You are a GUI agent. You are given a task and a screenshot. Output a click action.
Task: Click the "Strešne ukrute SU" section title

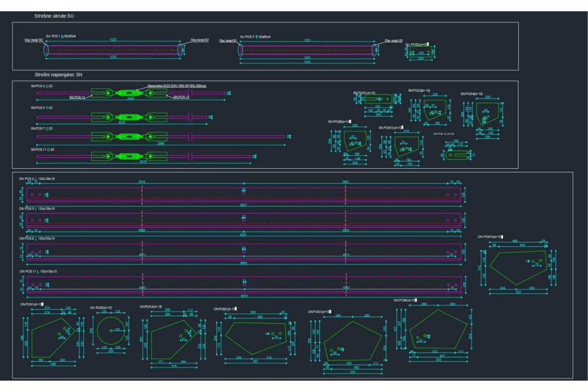(55, 17)
